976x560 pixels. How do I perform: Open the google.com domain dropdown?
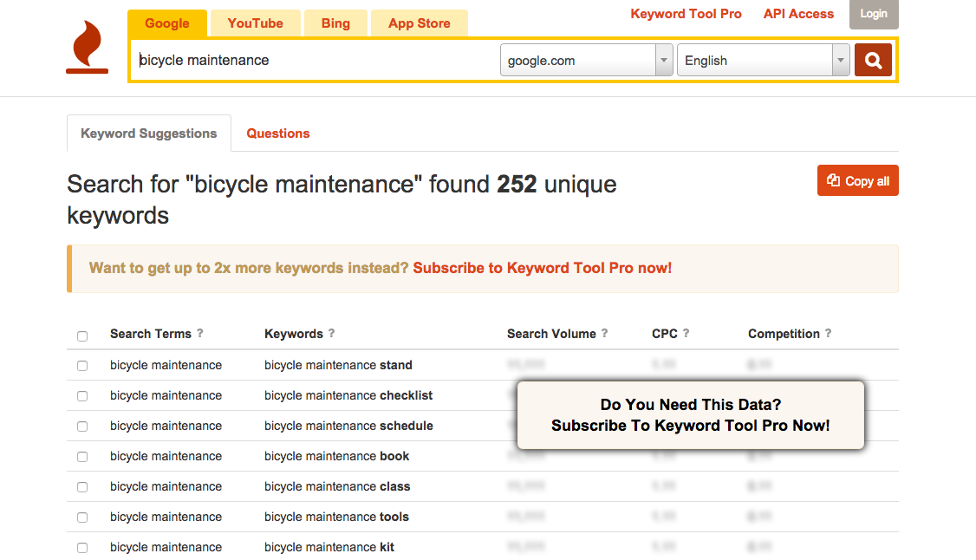586,61
